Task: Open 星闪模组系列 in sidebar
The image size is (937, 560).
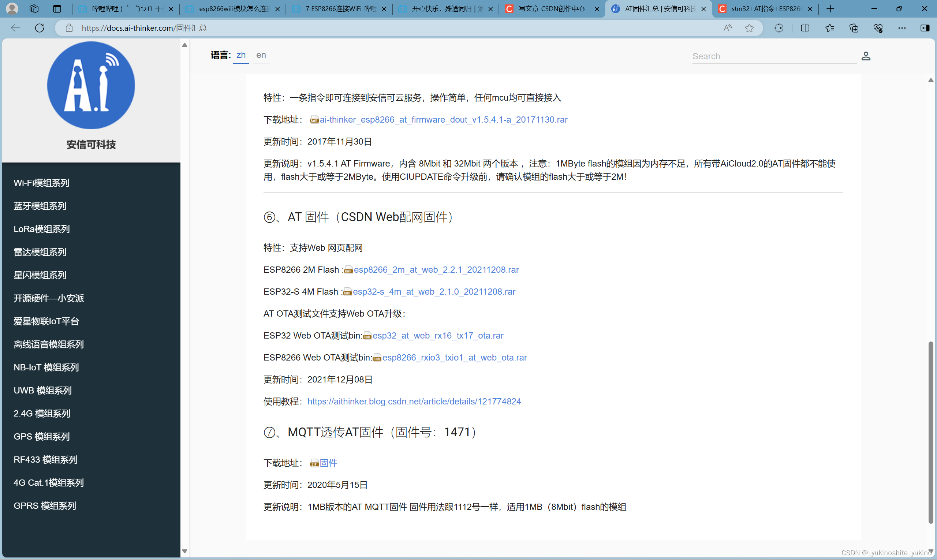Action: [40, 275]
